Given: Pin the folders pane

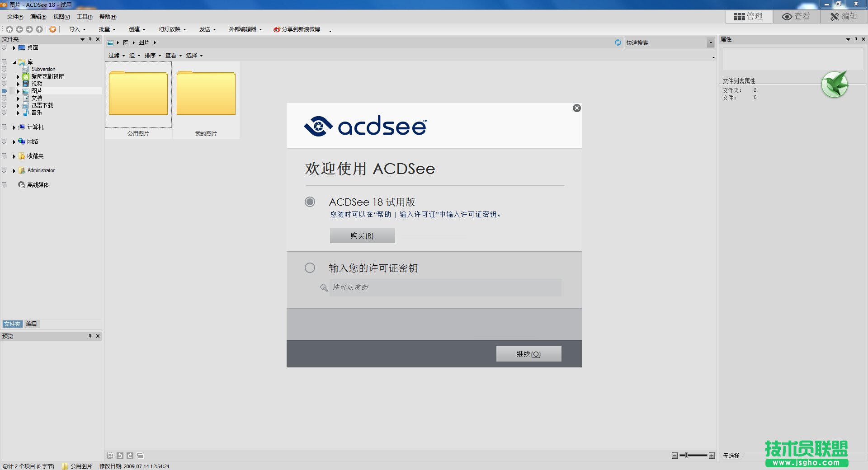Looking at the screenshot, I should click(x=90, y=39).
